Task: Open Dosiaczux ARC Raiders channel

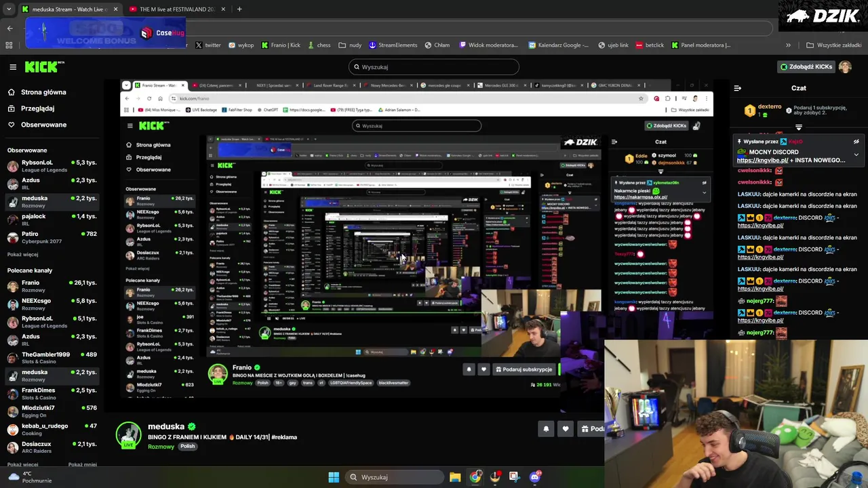Action: [x=52, y=447]
